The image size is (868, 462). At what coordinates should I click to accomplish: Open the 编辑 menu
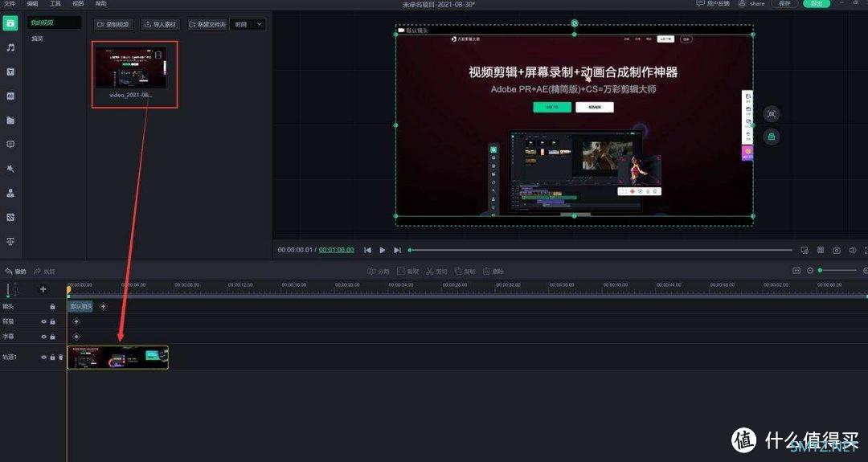coord(33,4)
